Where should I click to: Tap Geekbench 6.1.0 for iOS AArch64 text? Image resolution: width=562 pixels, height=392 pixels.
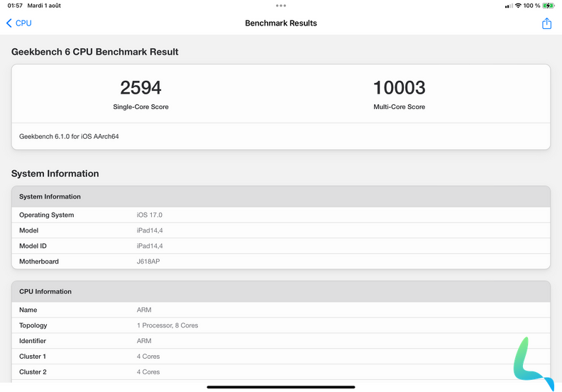coord(69,136)
